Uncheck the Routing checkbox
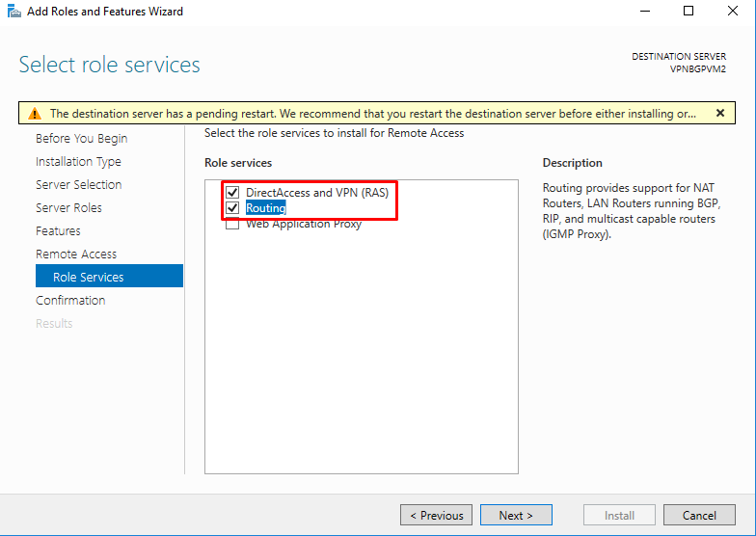The image size is (756, 536). (x=232, y=208)
